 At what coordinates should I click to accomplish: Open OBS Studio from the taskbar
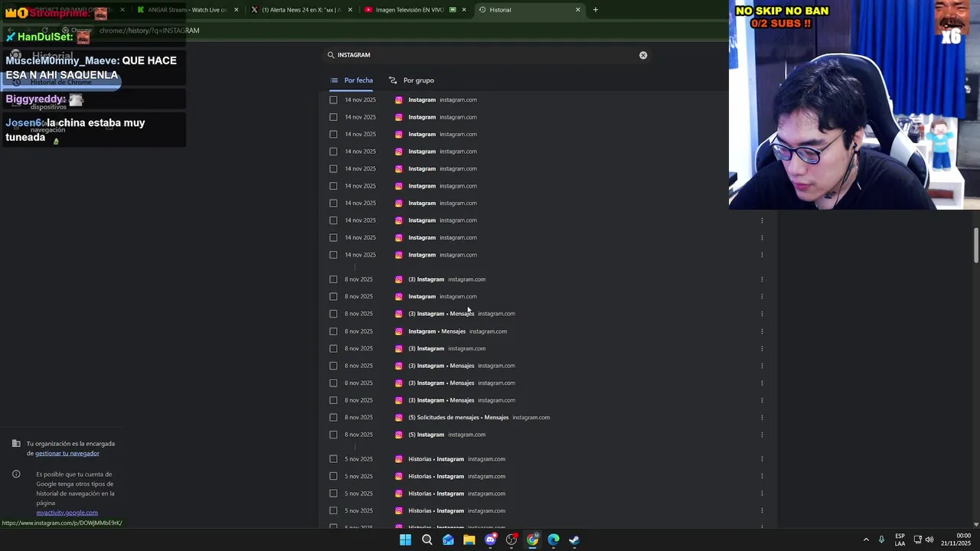[x=511, y=540]
